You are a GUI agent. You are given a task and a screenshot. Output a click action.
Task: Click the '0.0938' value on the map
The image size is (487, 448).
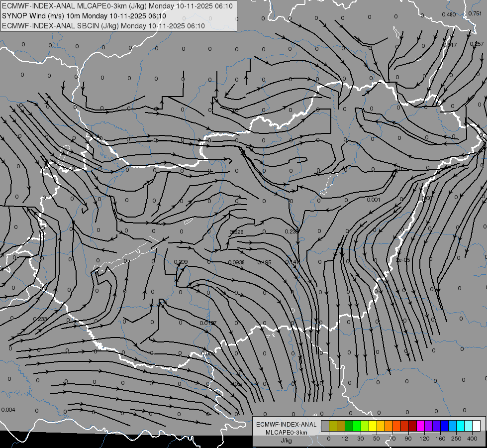(236, 262)
